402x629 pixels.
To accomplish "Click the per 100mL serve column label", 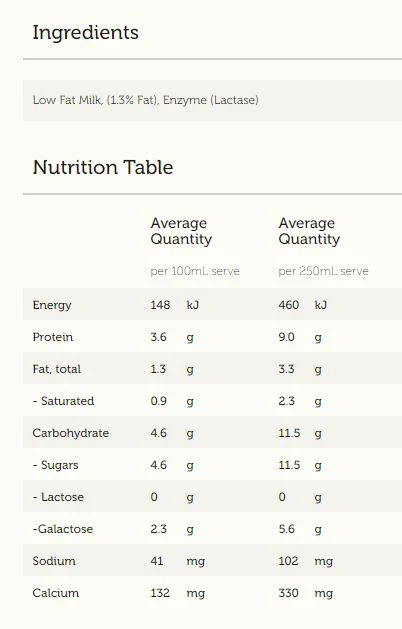I will (195, 271).
